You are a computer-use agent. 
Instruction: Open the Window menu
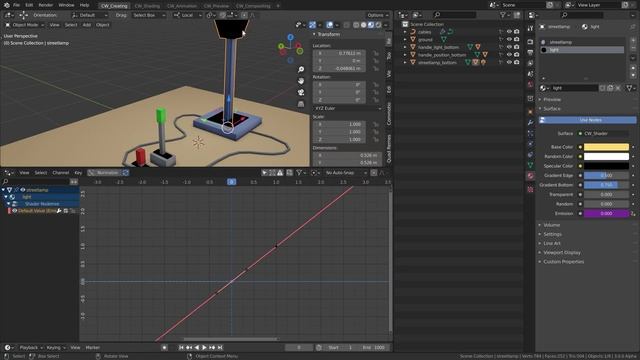click(66, 5)
